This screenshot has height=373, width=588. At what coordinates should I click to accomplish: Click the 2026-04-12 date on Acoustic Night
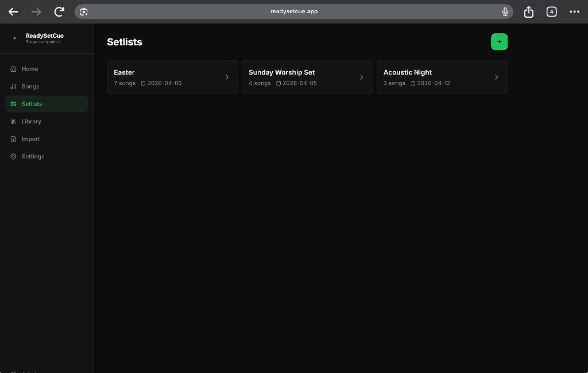point(434,83)
